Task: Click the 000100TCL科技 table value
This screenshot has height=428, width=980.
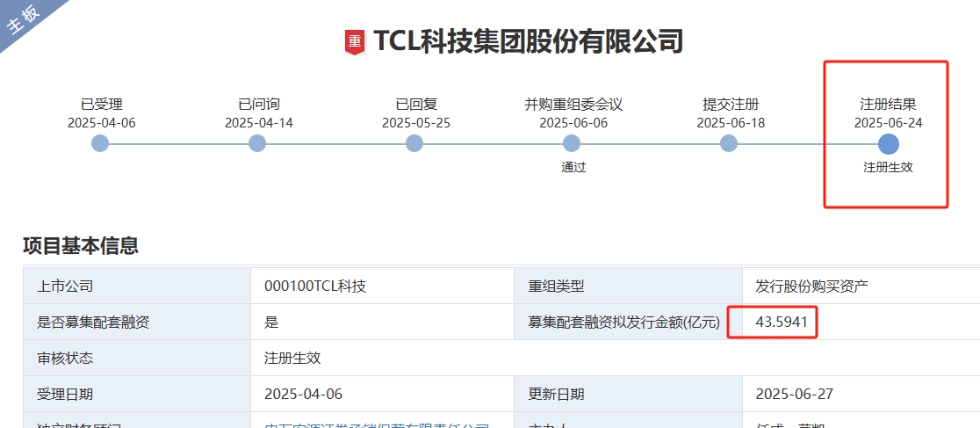Action: coord(315,287)
